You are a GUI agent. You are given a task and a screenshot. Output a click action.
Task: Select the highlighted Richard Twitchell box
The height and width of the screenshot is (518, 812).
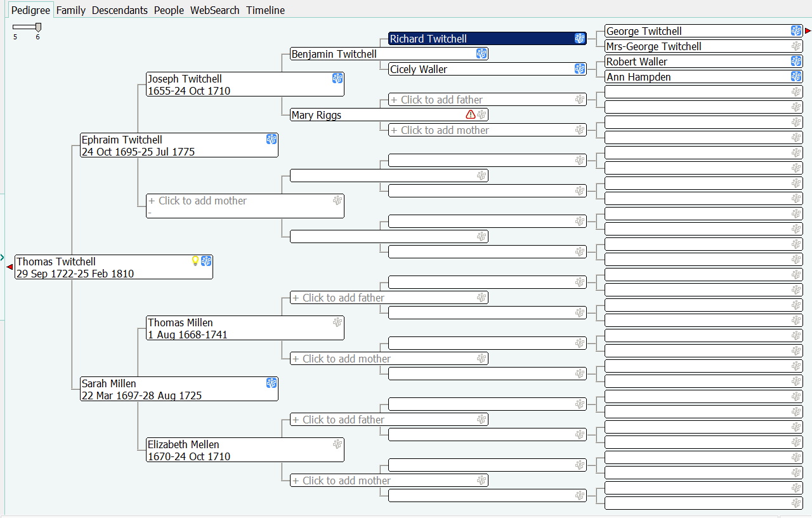point(487,39)
